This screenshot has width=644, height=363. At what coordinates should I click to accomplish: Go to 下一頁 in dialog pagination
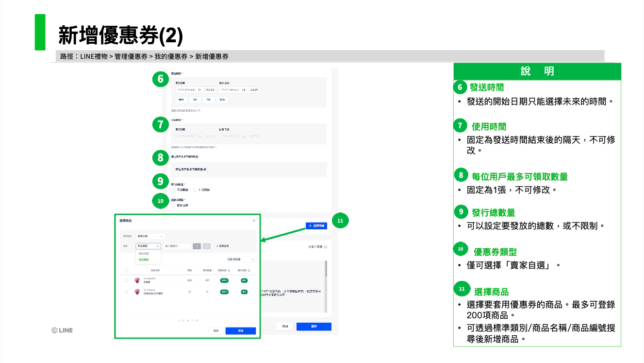[195, 320]
